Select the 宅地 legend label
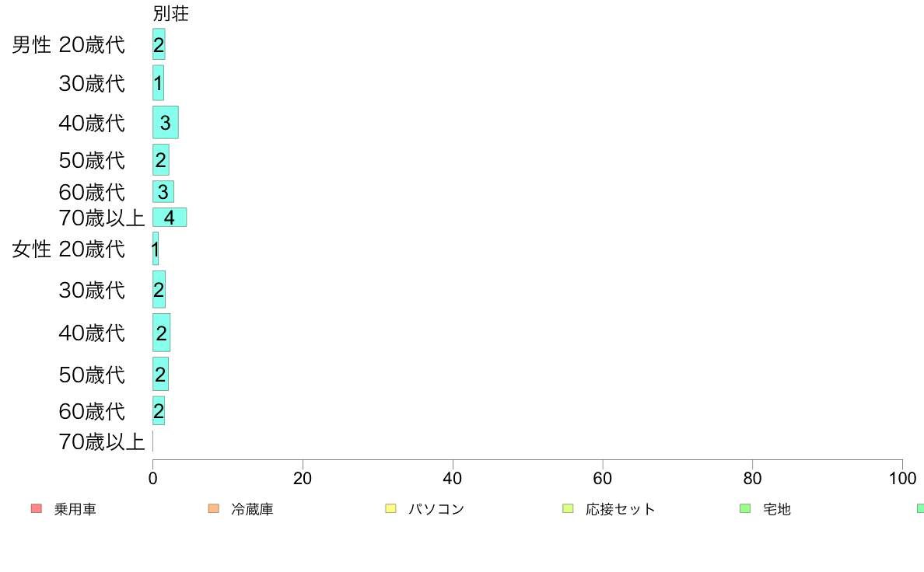 777,509
